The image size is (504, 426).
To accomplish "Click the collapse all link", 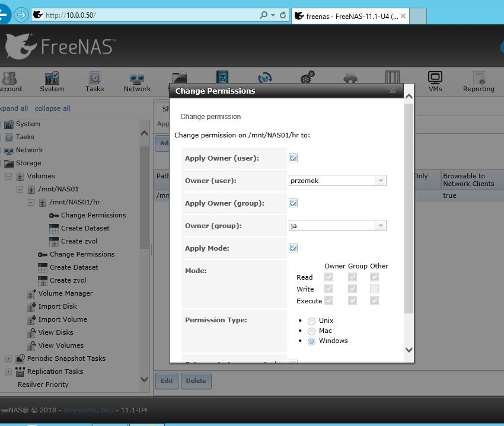I will [52, 108].
